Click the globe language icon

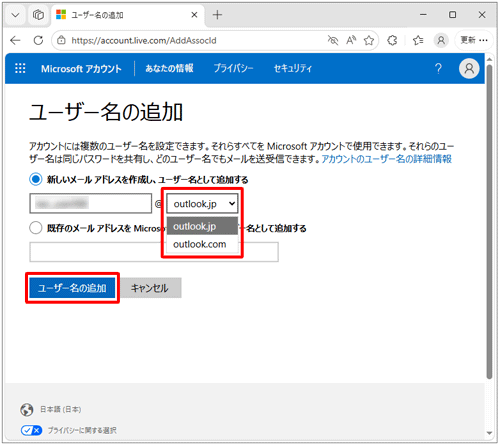[27, 410]
